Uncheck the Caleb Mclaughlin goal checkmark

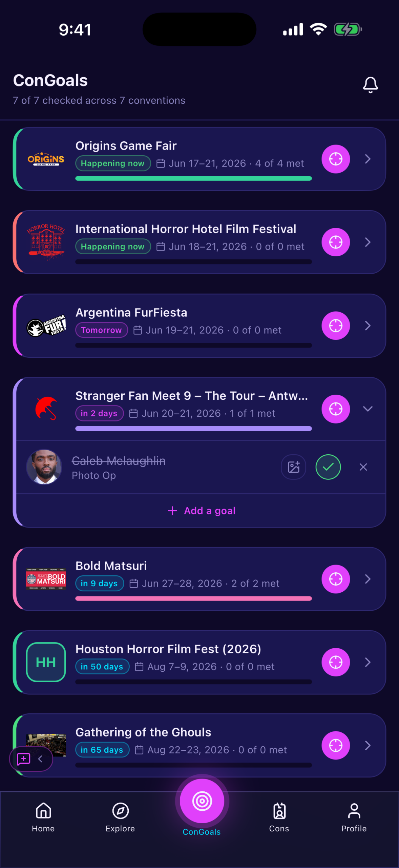coord(328,467)
